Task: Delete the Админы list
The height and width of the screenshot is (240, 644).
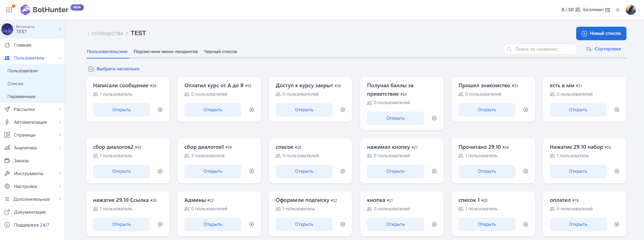Action: pyautogui.click(x=251, y=224)
